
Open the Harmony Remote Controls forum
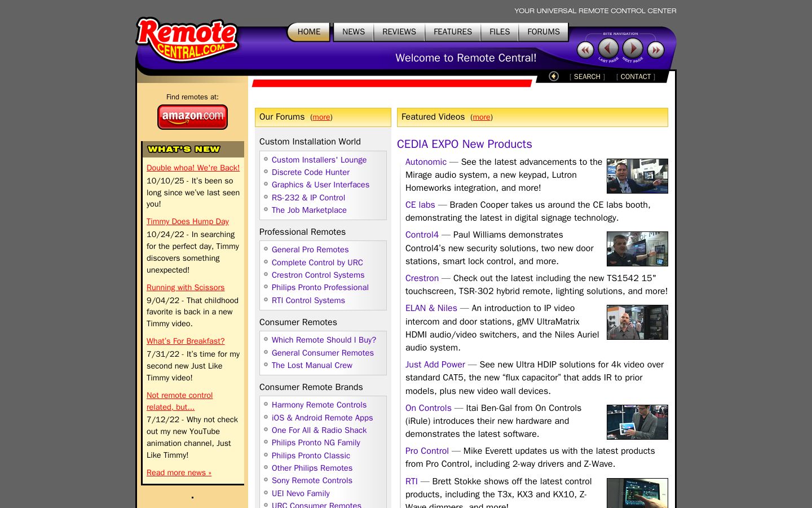click(319, 405)
